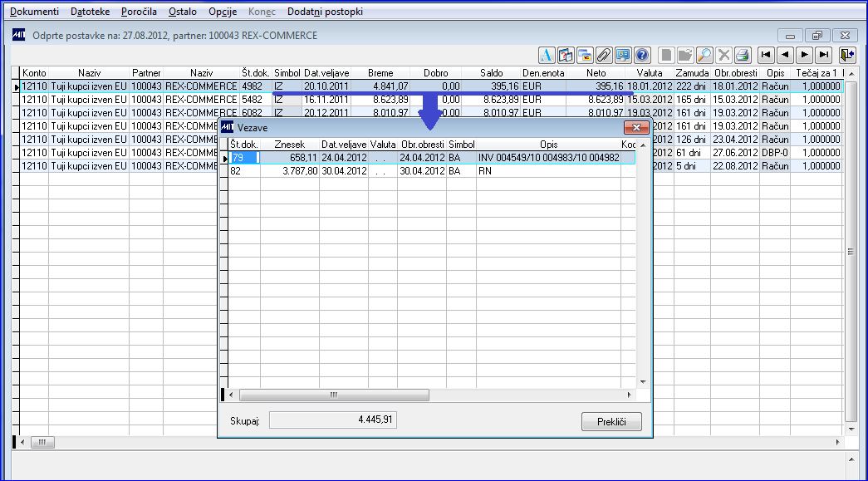Click the Skupaj total field

coord(333,420)
